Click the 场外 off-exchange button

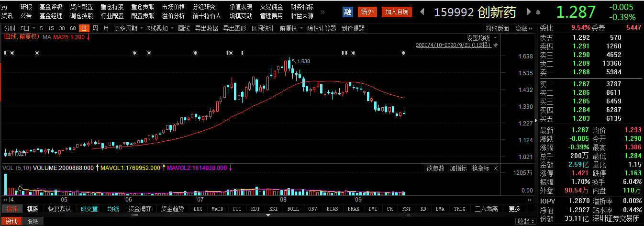pos(367,12)
